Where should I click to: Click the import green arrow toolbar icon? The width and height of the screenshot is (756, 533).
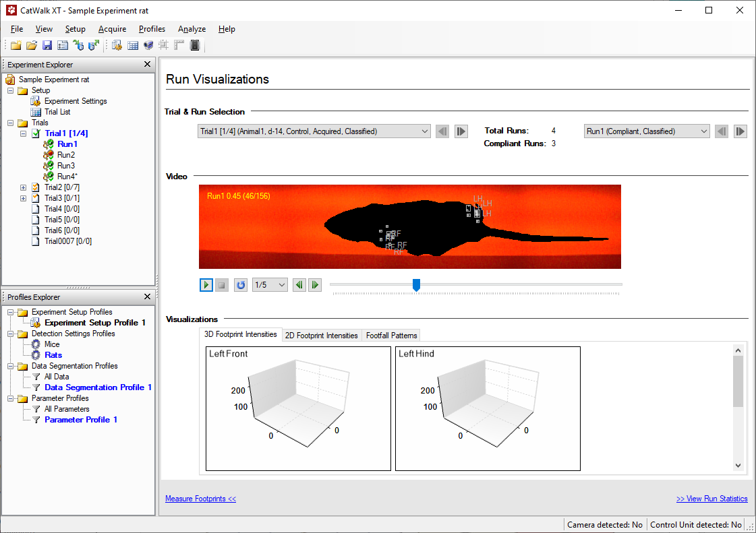coord(78,45)
